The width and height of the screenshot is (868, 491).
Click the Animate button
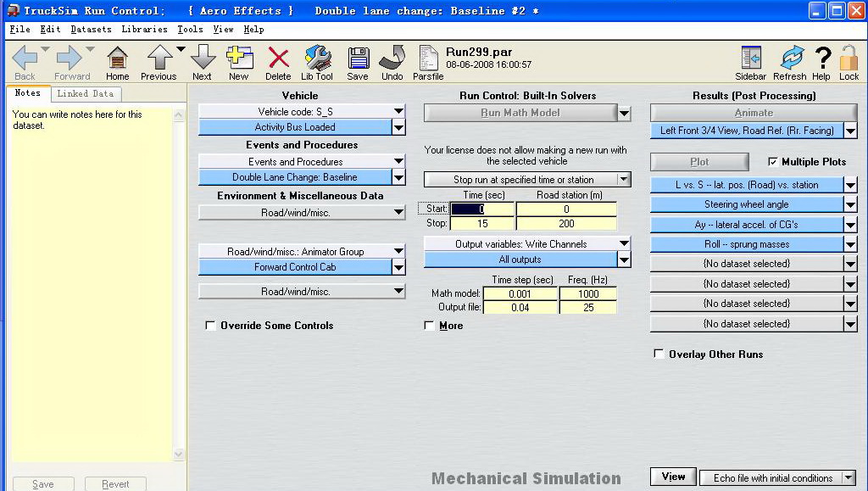(x=754, y=113)
